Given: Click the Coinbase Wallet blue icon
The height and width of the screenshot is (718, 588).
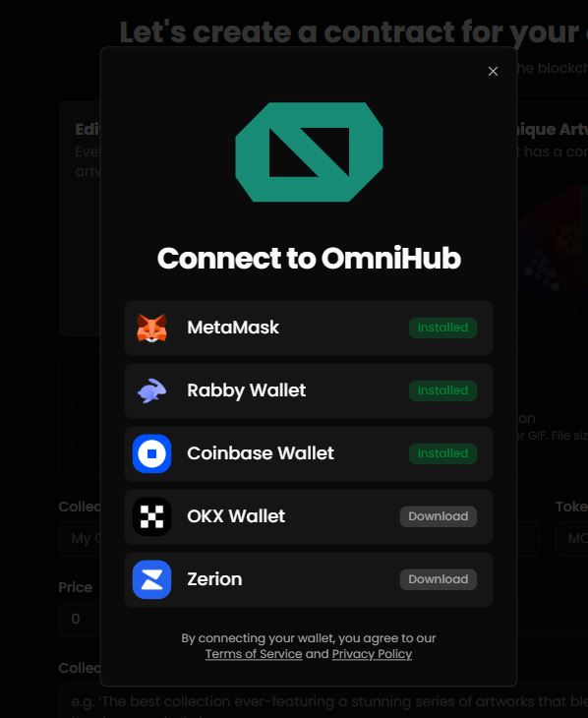Looking at the screenshot, I should [151, 453].
